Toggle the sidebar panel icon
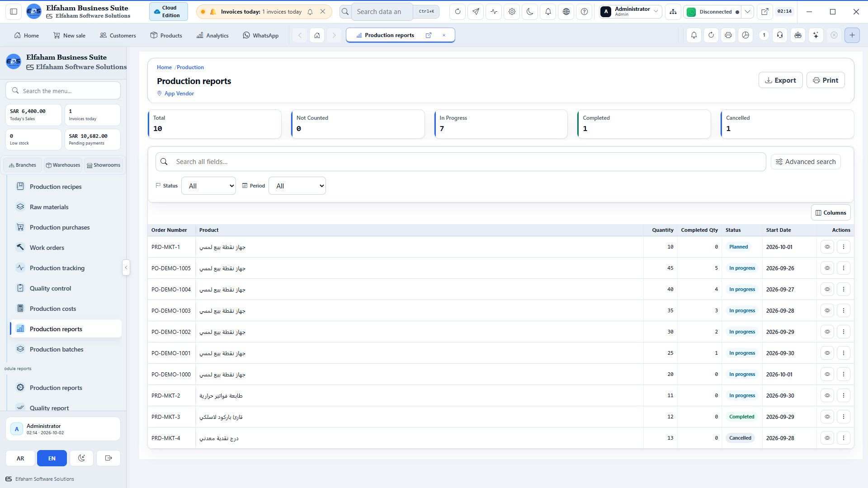Image resolution: width=868 pixels, height=488 pixels. tap(14, 12)
